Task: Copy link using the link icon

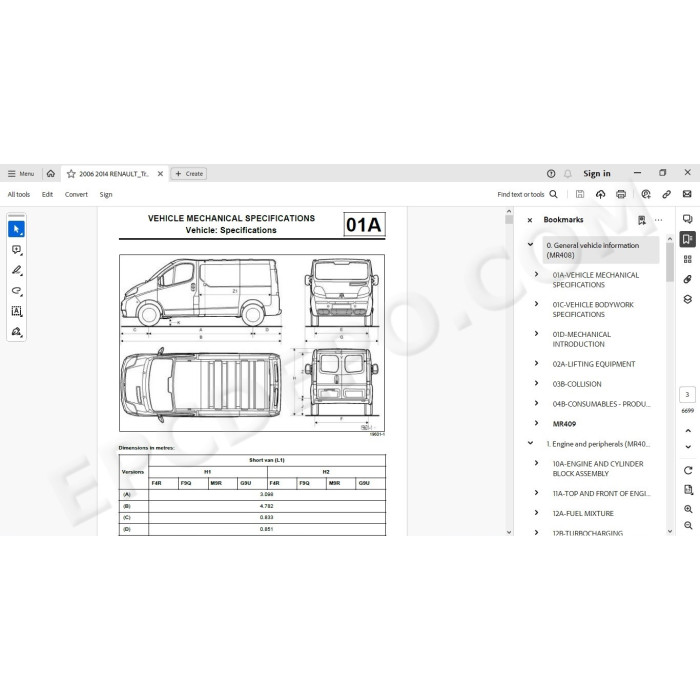Action: click(667, 194)
